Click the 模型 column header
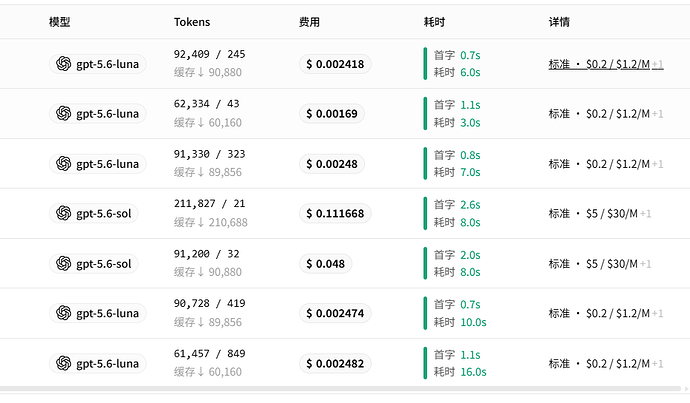 59,22
